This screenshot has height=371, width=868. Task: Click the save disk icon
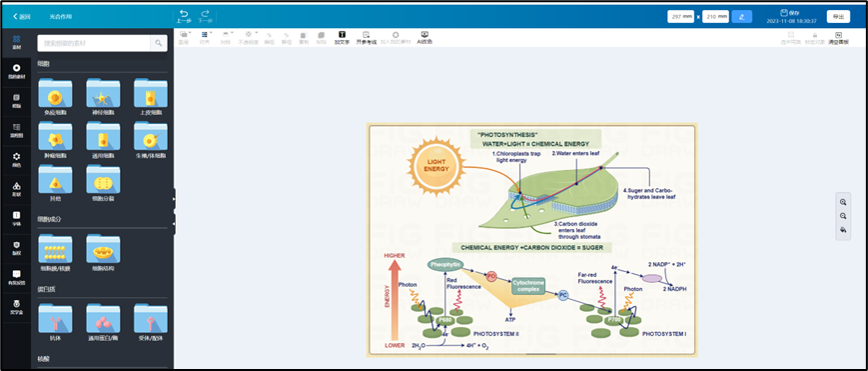tap(784, 12)
